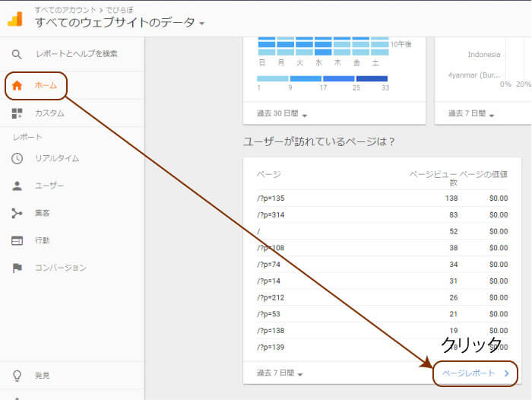This screenshot has width=532, height=400.
Task: Click the Myanmar (Bur... country label
Action: click(x=474, y=75)
